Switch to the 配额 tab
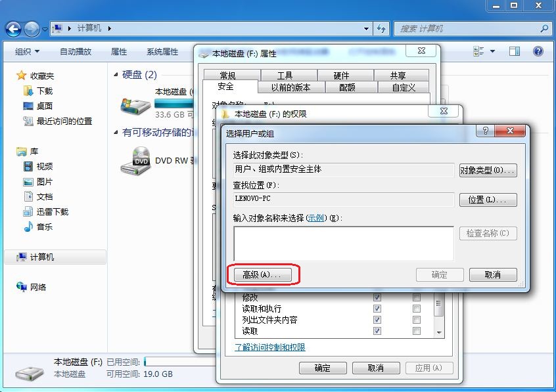556x392 pixels. (347, 87)
